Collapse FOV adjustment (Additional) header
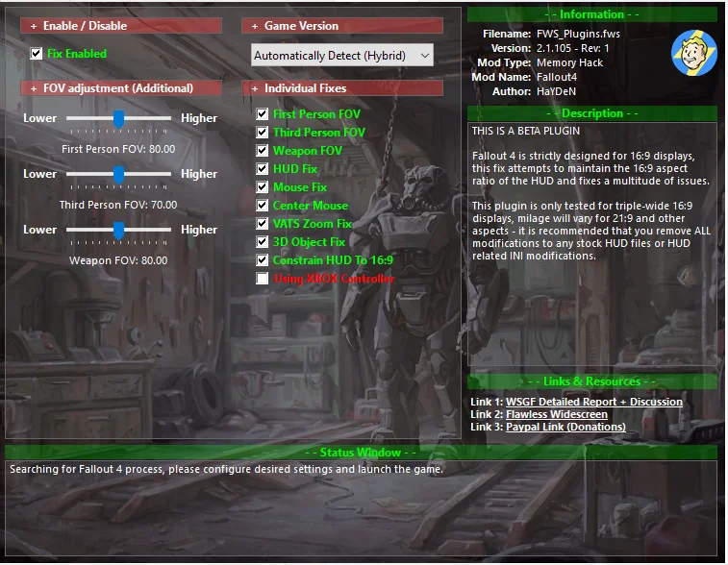Viewport: 728px width, 565px height. pyautogui.click(x=121, y=88)
